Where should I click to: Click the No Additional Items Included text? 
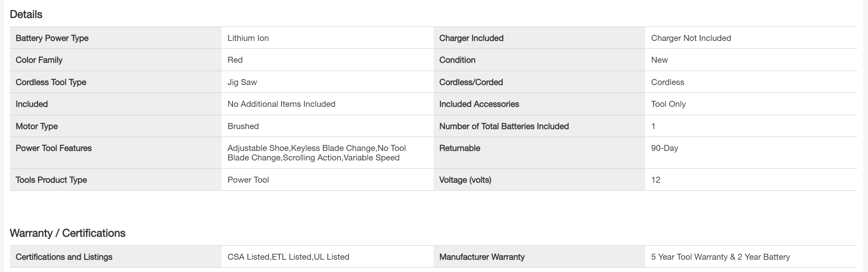tap(281, 104)
